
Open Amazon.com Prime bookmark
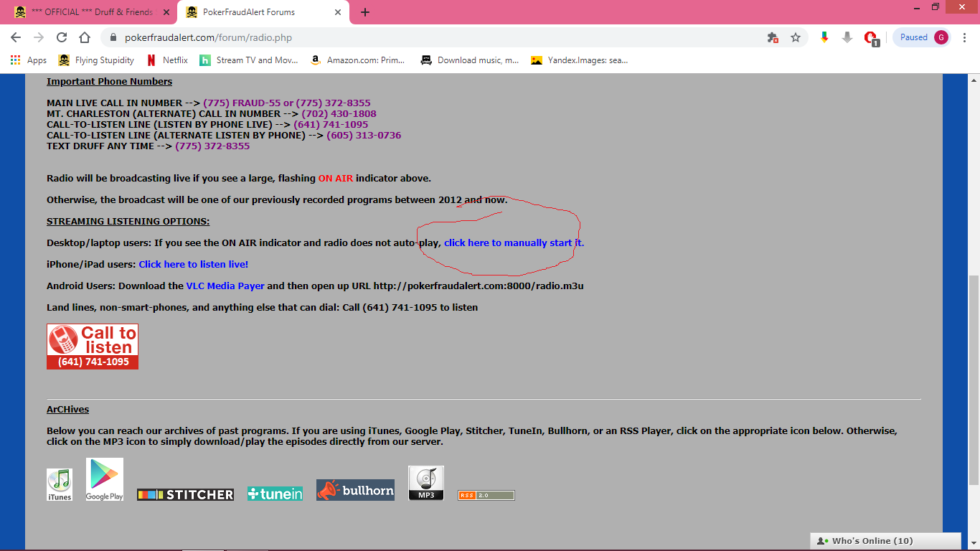point(357,60)
